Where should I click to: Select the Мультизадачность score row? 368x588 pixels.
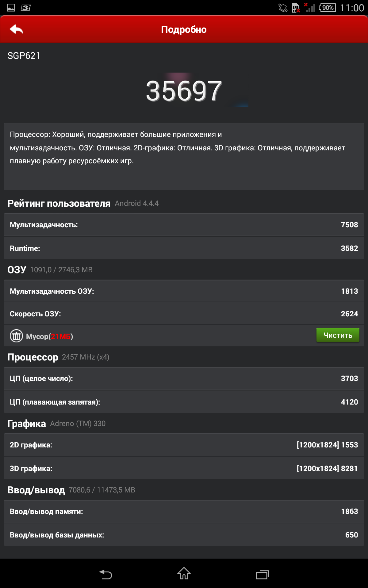(x=184, y=225)
